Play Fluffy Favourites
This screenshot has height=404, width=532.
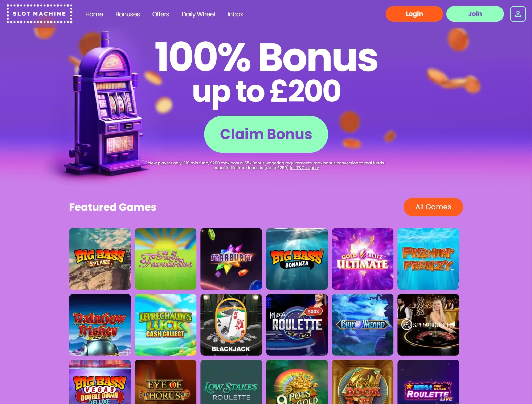tap(165, 259)
